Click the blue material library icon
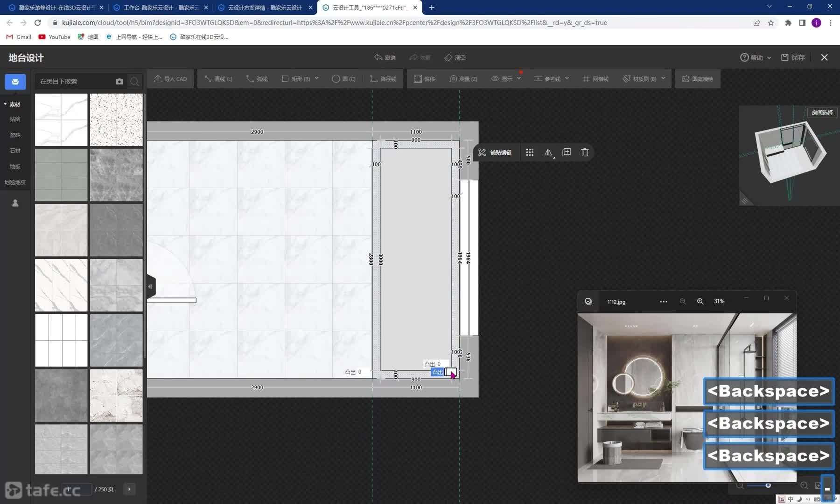 [x=15, y=82]
